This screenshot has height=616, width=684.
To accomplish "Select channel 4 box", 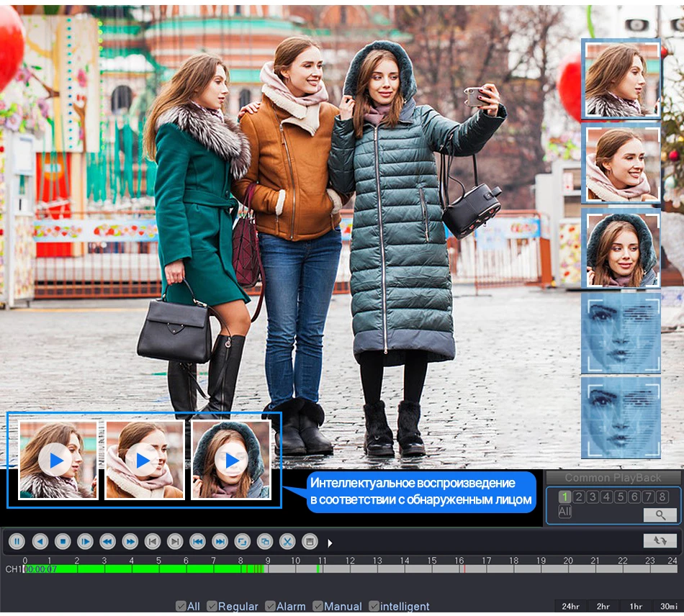I will (x=607, y=497).
